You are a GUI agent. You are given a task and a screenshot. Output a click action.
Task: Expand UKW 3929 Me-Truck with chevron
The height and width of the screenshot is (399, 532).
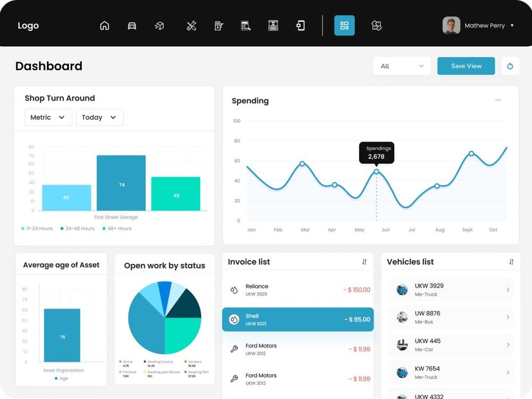[508, 289]
